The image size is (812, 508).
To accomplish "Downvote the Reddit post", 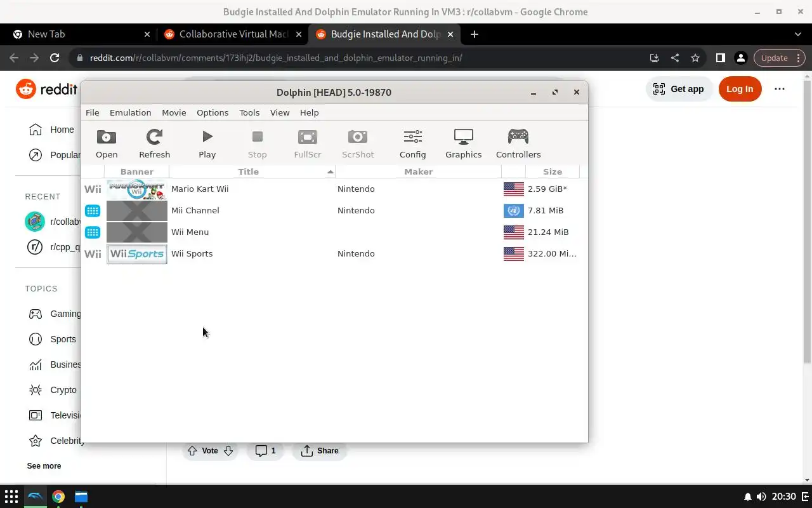I will click(228, 451).
